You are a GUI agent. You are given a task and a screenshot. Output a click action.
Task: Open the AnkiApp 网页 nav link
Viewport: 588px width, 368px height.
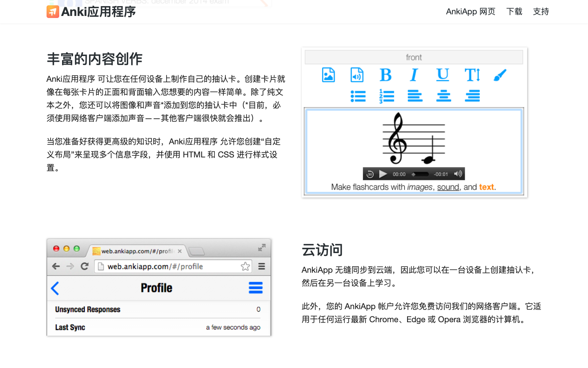click(470, 11)
